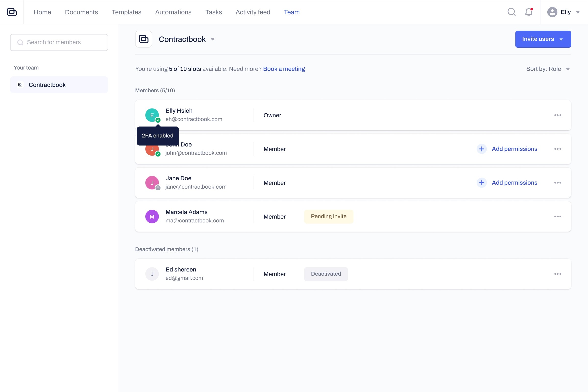Viewport: 588px width, 392px height.
Task: Click jane@contractbook.com email
Action: [x=196, y=187]
